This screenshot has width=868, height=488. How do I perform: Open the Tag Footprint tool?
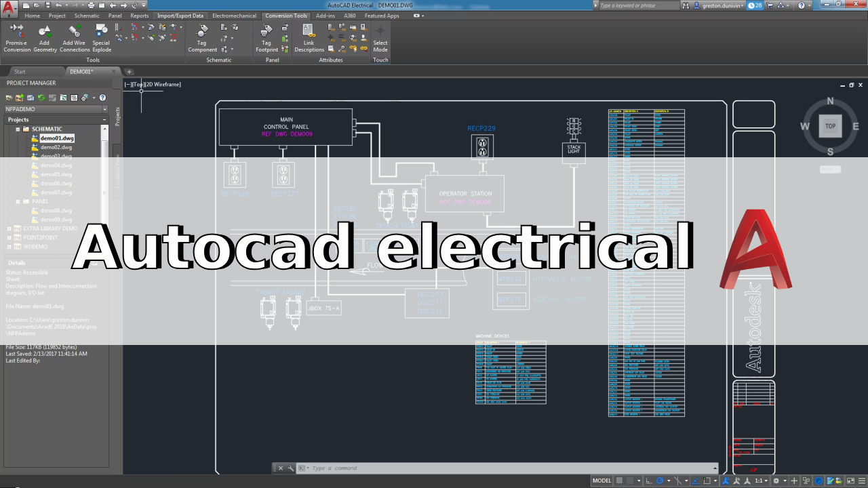(267, 38)
